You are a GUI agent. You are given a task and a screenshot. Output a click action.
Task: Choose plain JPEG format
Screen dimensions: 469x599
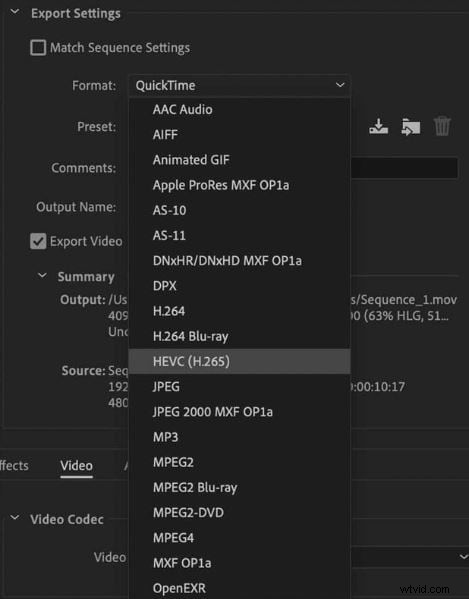[239, 387]
